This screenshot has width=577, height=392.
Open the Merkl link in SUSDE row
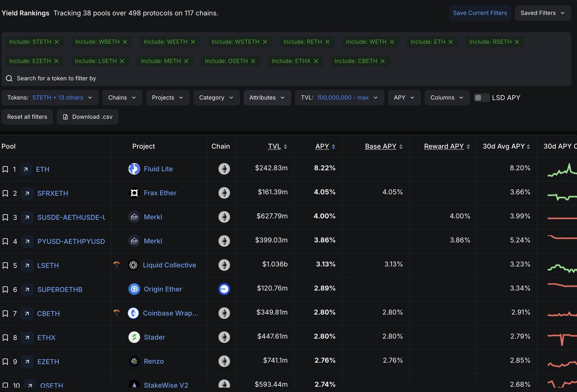pyautogui.click(x=153, y=217)
